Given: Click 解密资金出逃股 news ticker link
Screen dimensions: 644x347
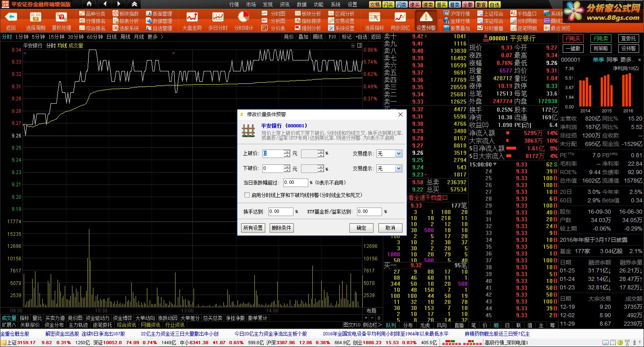Looking at the screenshot, I should 62,334.
